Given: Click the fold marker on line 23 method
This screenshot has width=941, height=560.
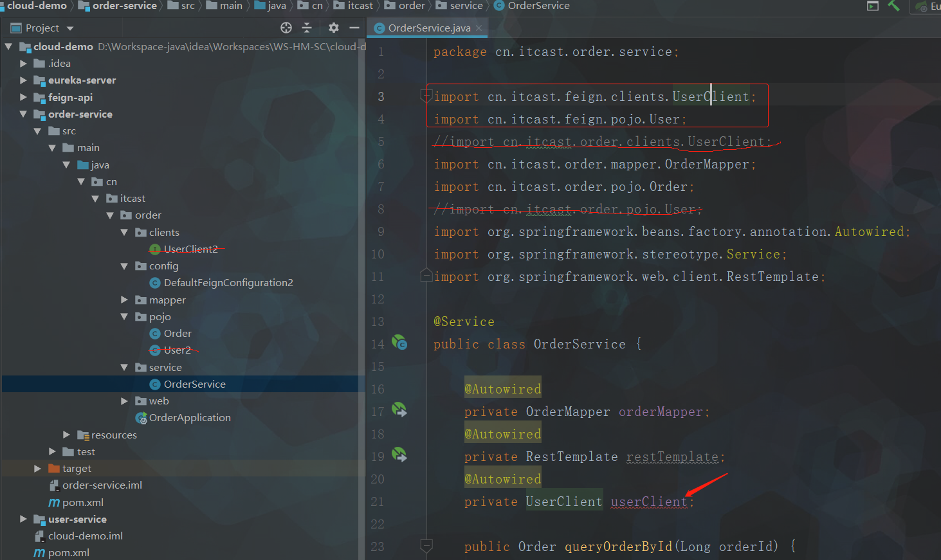Looking at the screenshot, I should (x=426, y=546).
